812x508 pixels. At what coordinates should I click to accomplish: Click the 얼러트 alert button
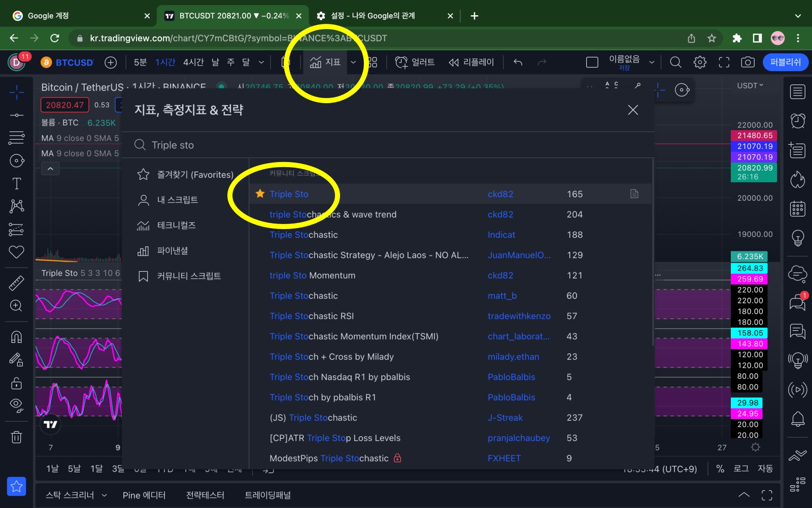coord(415,62)
